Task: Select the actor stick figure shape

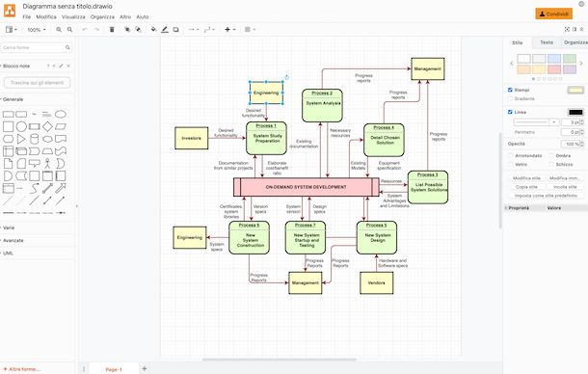Action: (47, 164)
